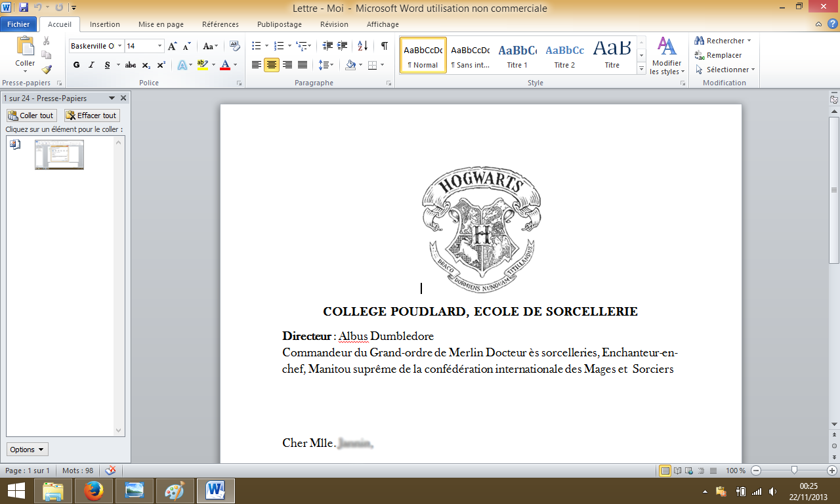Viewport: 840px width, 504px height.
Task: Click the text highlight color button
Action: 203,65
